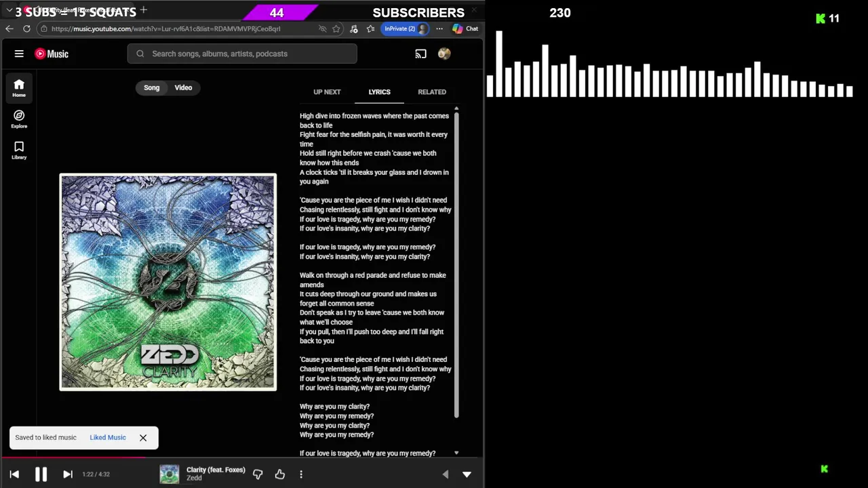The height and width of the screenshot is (488, 868).
Task: Switch to Song mode
Action: 151,87
